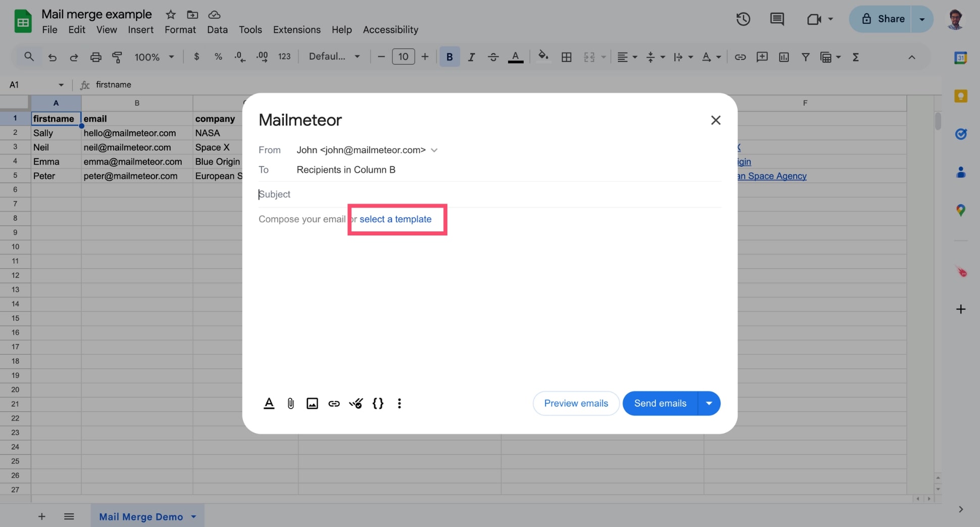
Task: Open the Name box dropdown for A1
Action: click(x=61, y=85)
